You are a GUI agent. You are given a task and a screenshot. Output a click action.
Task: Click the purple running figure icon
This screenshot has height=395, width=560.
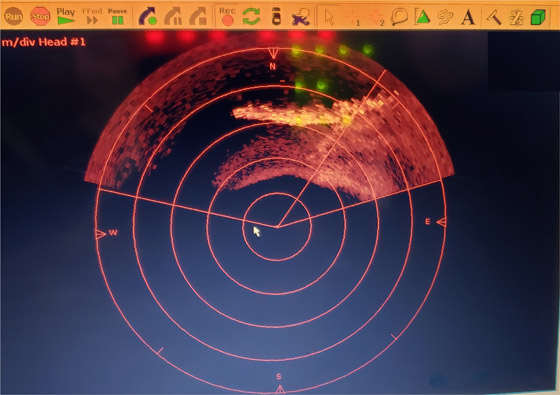(x=300, y=17)
